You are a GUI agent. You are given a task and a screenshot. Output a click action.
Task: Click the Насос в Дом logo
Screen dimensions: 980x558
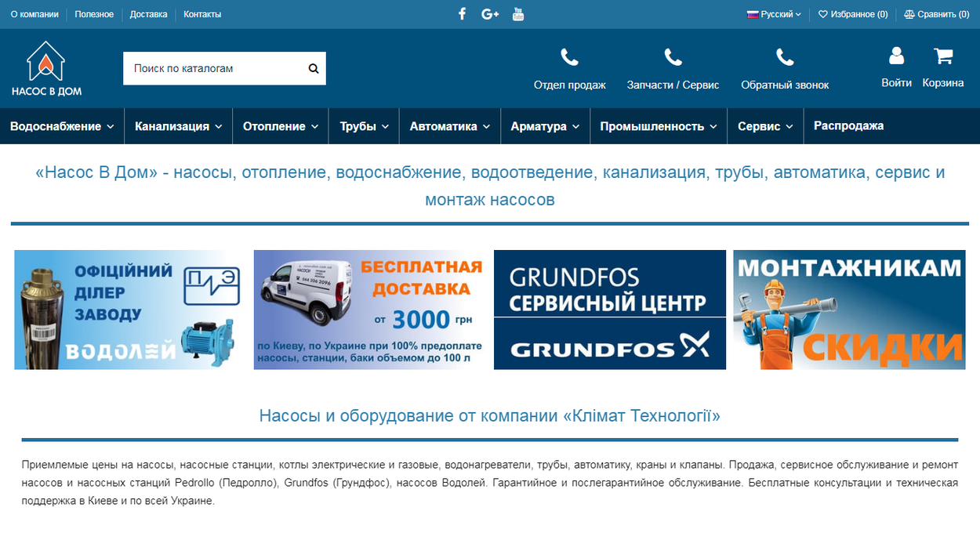46,68
